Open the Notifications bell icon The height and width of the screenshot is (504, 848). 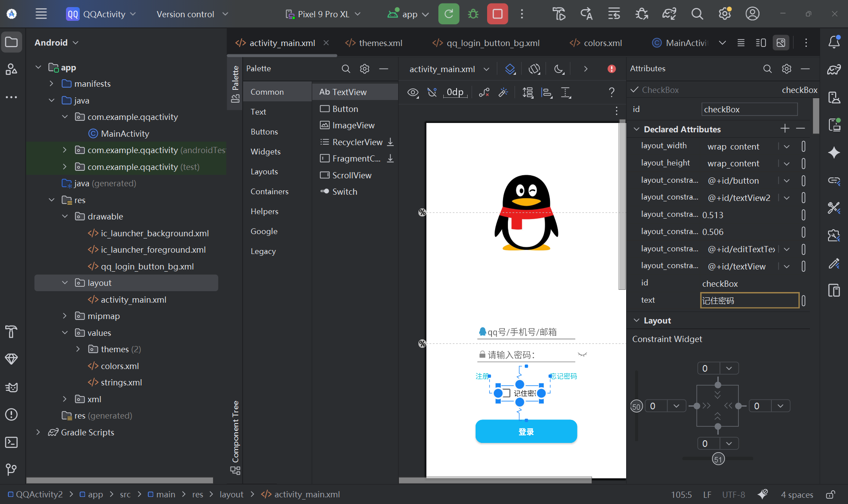click(x=834, y=42)
